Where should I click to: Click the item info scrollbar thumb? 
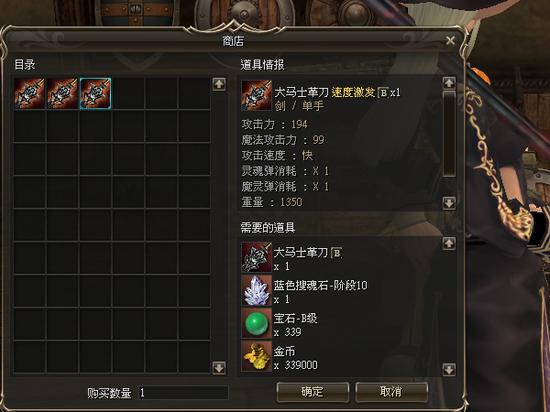tap(449, 134)
